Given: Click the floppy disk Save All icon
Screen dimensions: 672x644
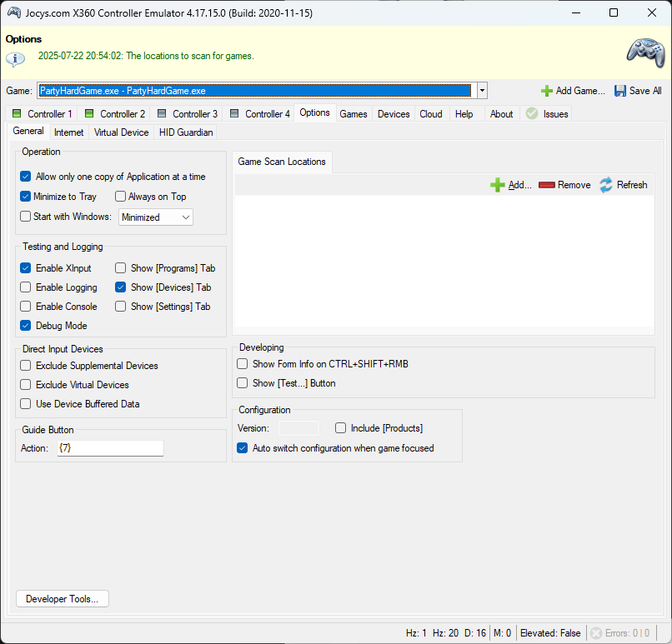Looking at the screenshot, I should (x=619, y=91).
